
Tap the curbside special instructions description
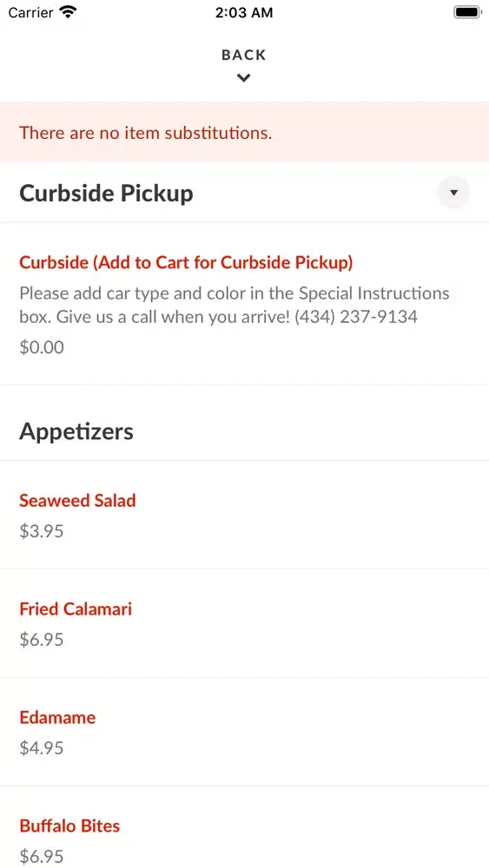235,305
